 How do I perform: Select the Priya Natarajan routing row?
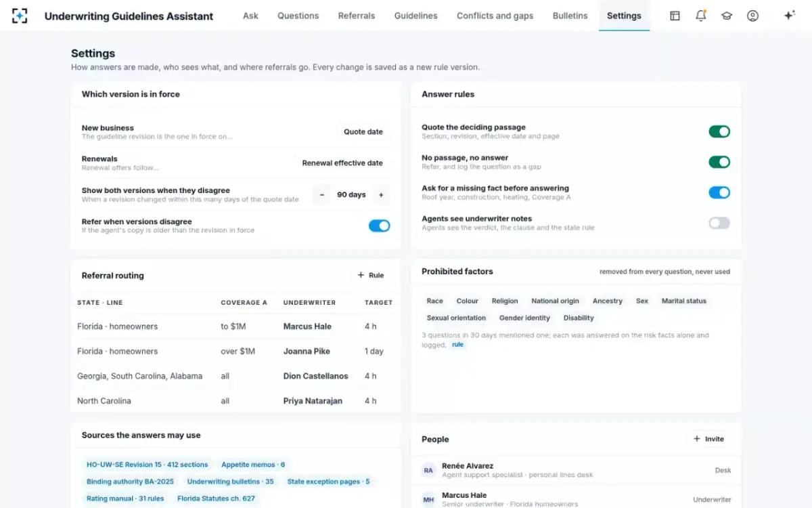point(236,401)
